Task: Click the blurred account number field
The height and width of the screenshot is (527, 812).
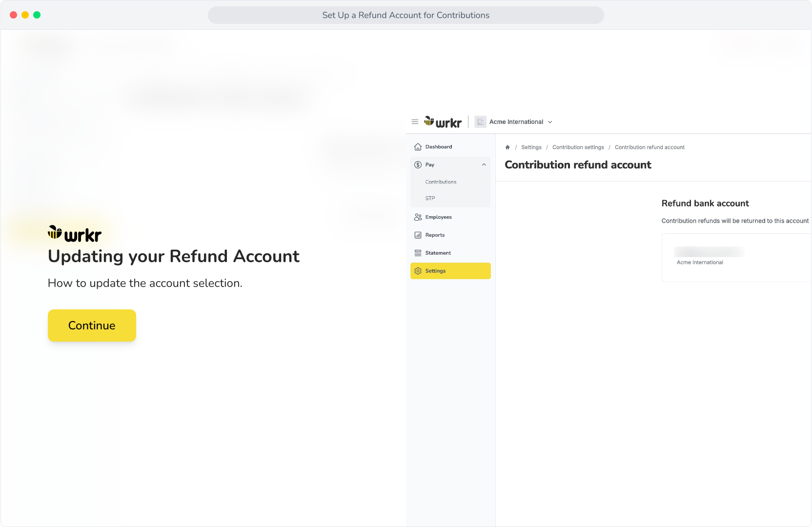Action: pyautogui.click(x=710, y=252)
